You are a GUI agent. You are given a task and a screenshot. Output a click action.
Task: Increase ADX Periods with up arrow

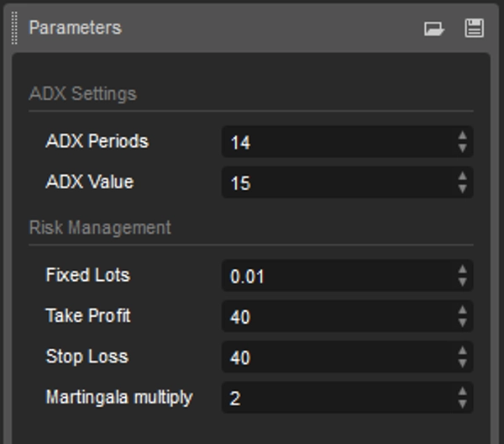pos(462,135)
